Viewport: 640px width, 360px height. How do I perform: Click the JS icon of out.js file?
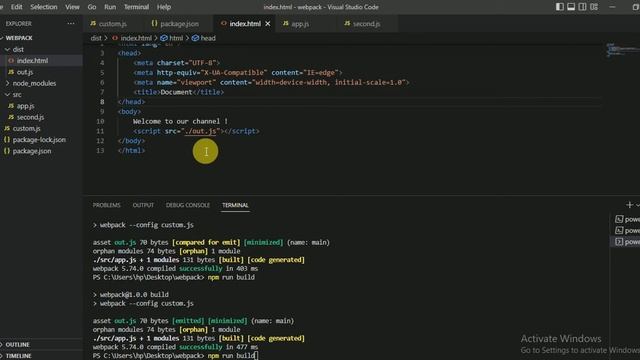pos(11,72)
